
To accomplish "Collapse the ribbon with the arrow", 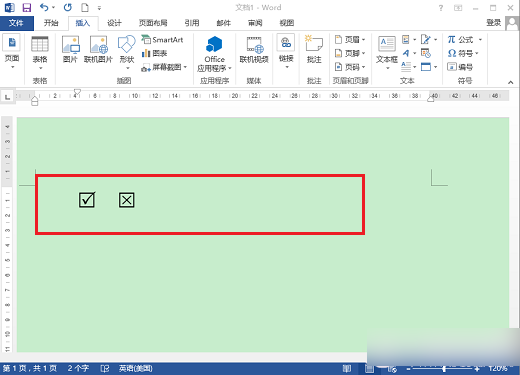I will (x=510, y=82).
